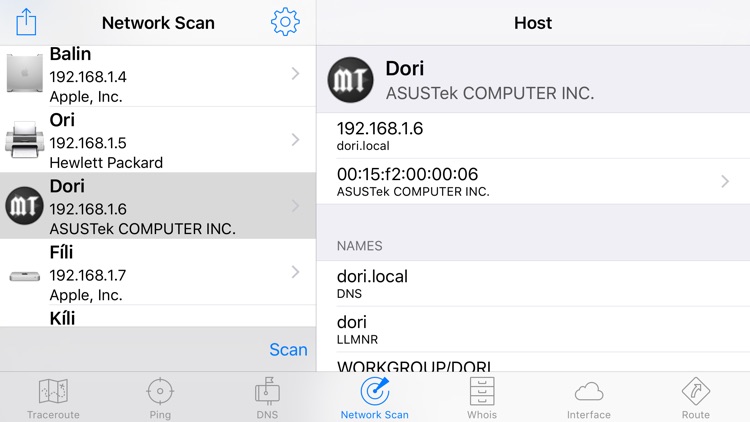Start a scan with the Scan button

(288, 350)
